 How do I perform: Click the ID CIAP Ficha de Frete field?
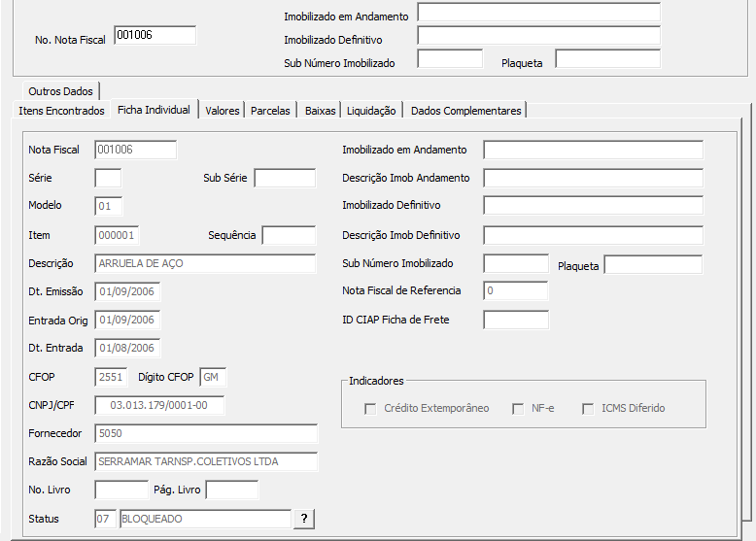[516, 320]
